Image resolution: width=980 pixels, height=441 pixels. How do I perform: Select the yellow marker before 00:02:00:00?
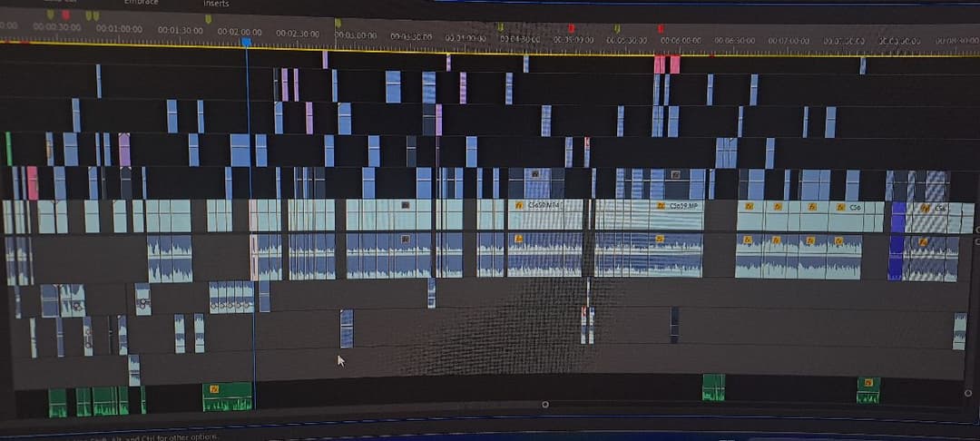tap(208, 19)
